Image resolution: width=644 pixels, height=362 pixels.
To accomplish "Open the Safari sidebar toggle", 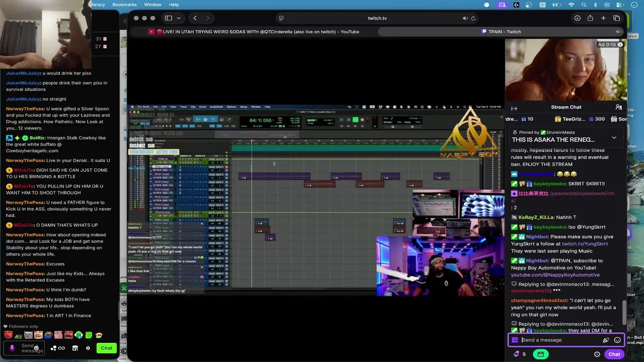I will pyautogui.click(x=169, y=18).
